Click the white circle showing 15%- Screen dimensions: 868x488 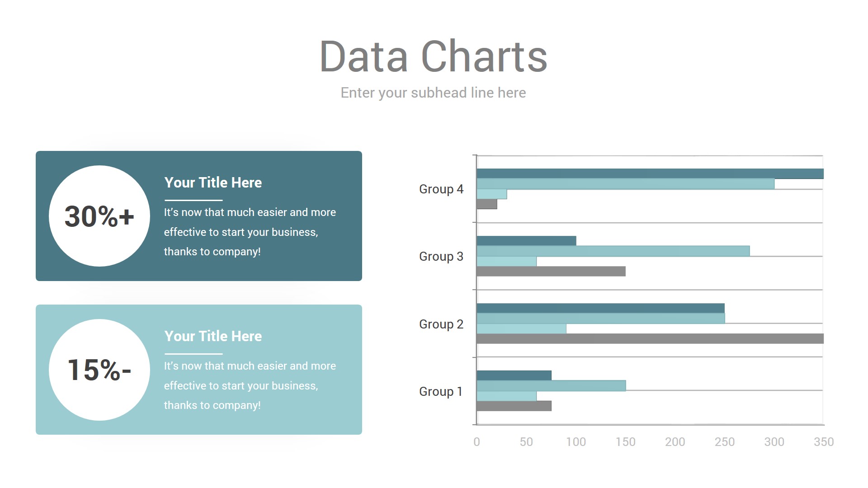click(x=99, y=370)
